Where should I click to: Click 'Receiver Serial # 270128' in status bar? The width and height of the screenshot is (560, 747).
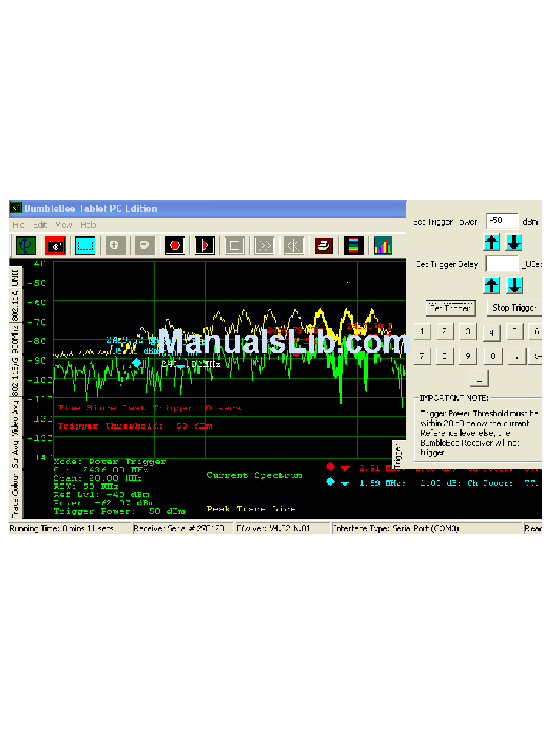[179, 528]
